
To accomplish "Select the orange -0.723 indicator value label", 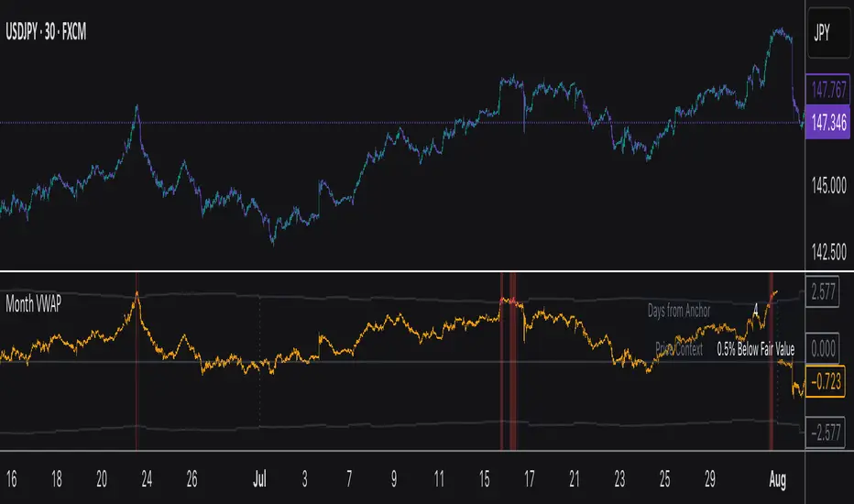I will (x=825, y=382).
